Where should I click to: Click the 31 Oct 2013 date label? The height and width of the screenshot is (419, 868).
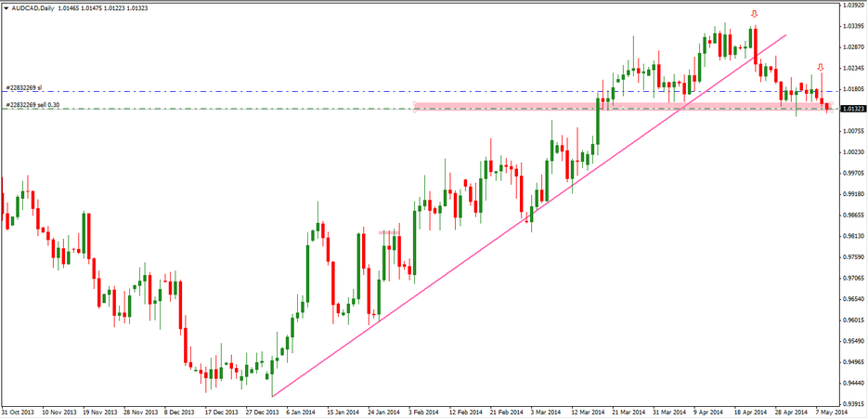(x=19, y=412)
